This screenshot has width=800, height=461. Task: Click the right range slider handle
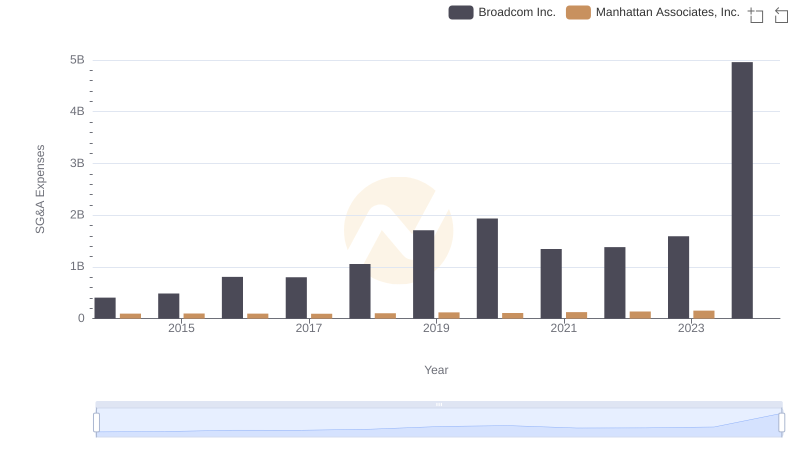[782, 422]
